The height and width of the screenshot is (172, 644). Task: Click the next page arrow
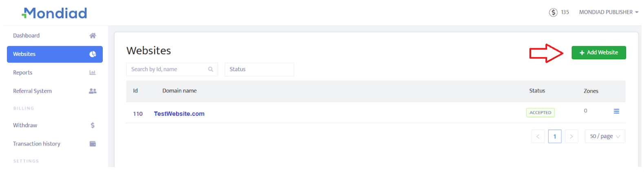(x=571, y=136)
